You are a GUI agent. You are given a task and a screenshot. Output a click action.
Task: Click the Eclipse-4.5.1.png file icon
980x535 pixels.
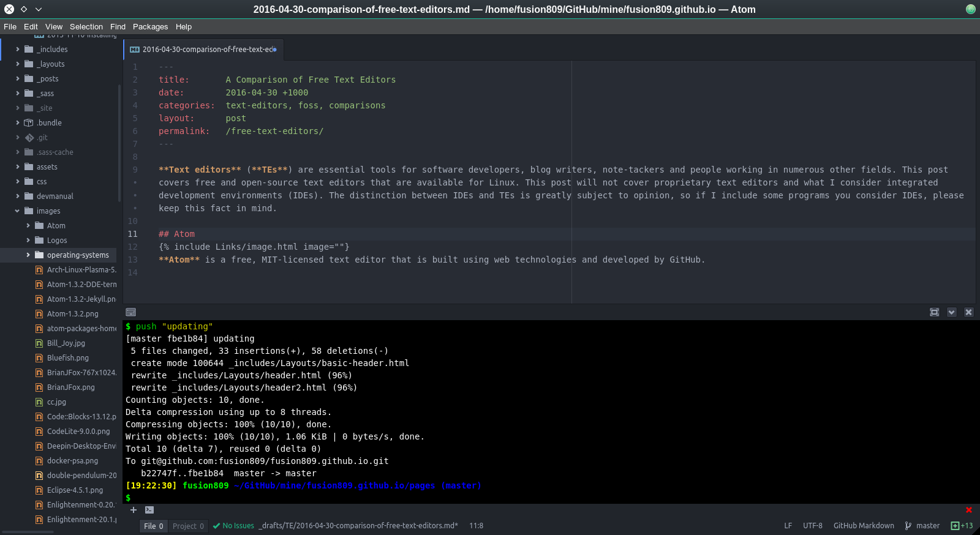click(39, 490)
